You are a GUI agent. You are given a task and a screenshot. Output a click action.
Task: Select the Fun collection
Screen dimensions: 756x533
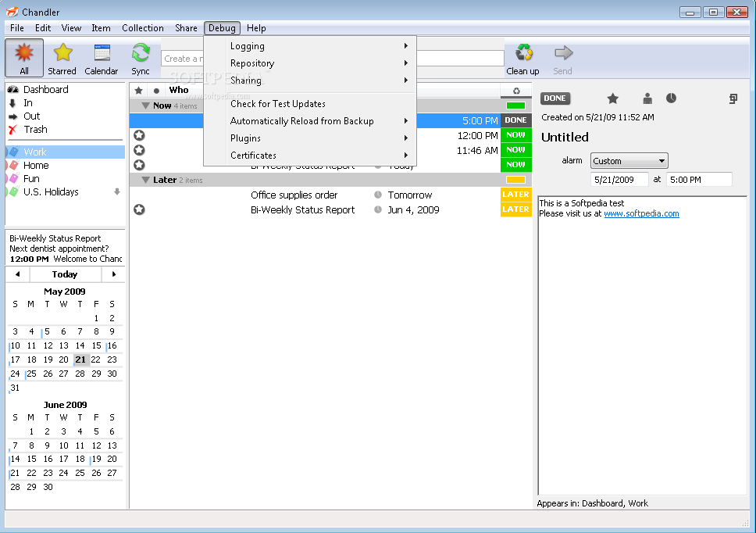click(31, 178)
